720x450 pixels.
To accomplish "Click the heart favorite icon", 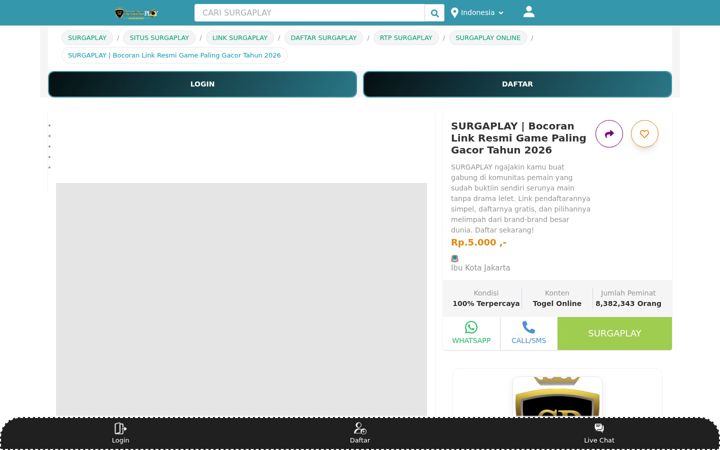I will (644, 134).
